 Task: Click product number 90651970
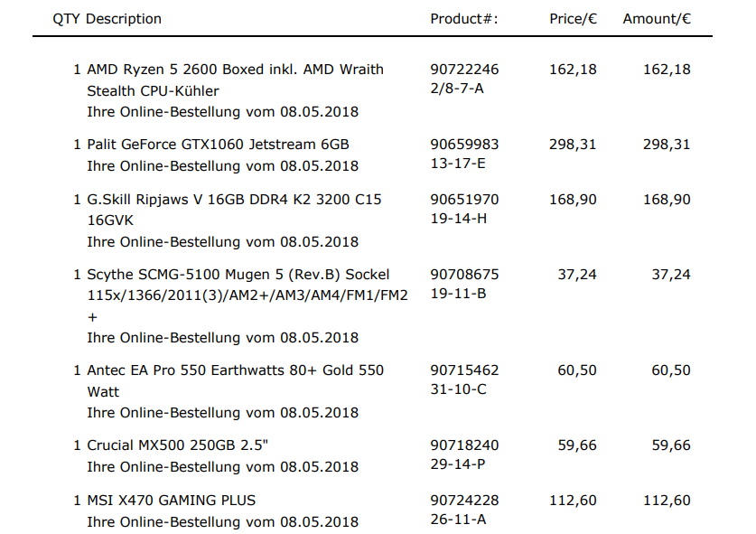464,200
